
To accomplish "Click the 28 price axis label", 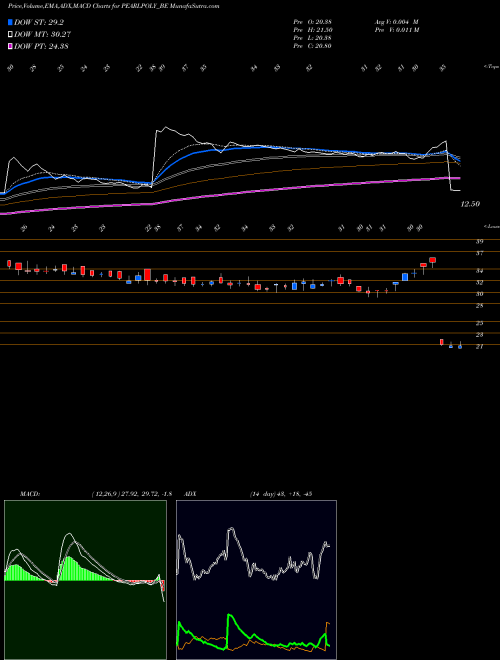I will [x=479, y=306].
